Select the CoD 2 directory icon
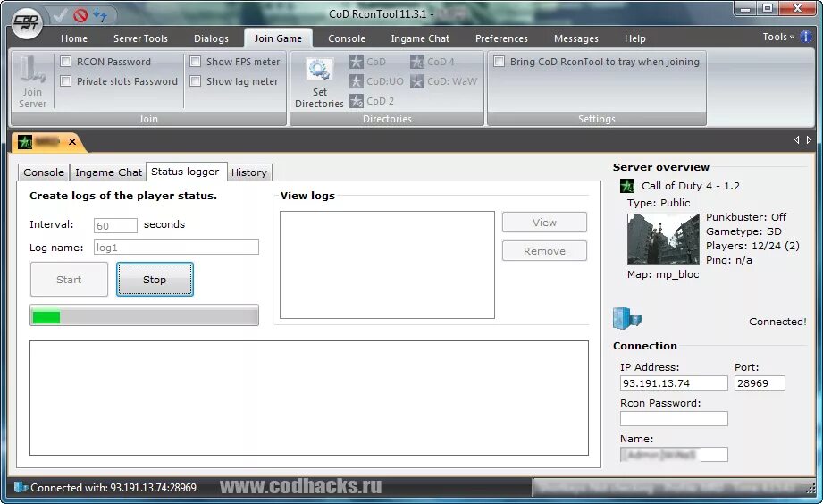Viewport: 823px width, 504px height. 356,101
